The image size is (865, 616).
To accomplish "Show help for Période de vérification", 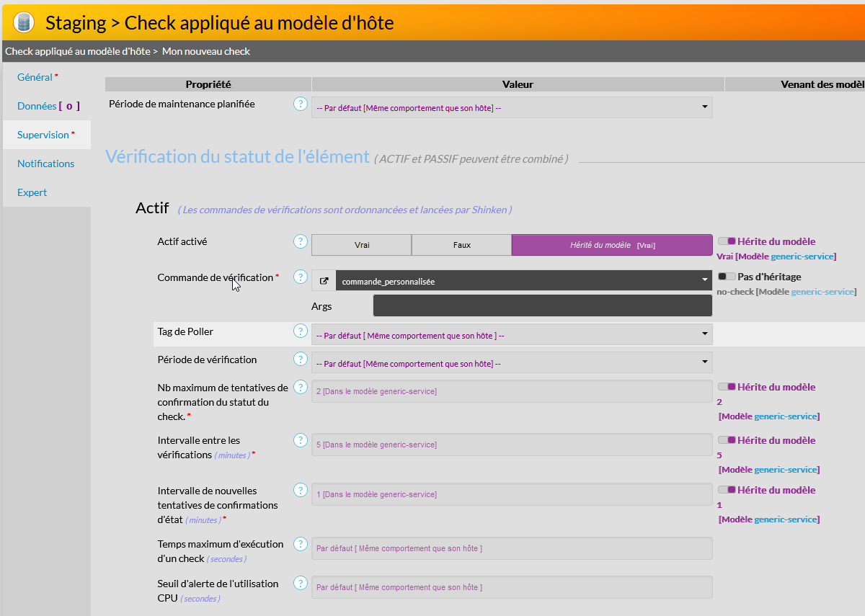I will [301, 359].
